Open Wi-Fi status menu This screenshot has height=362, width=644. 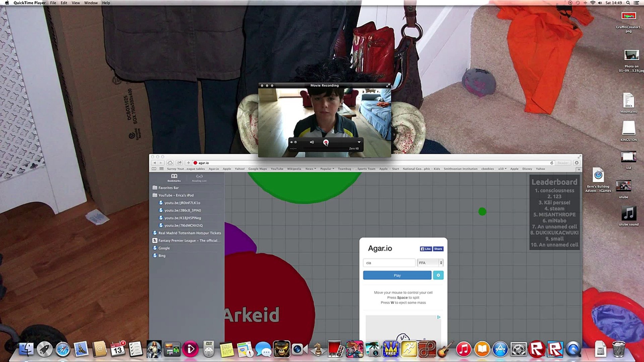point(593,3)
